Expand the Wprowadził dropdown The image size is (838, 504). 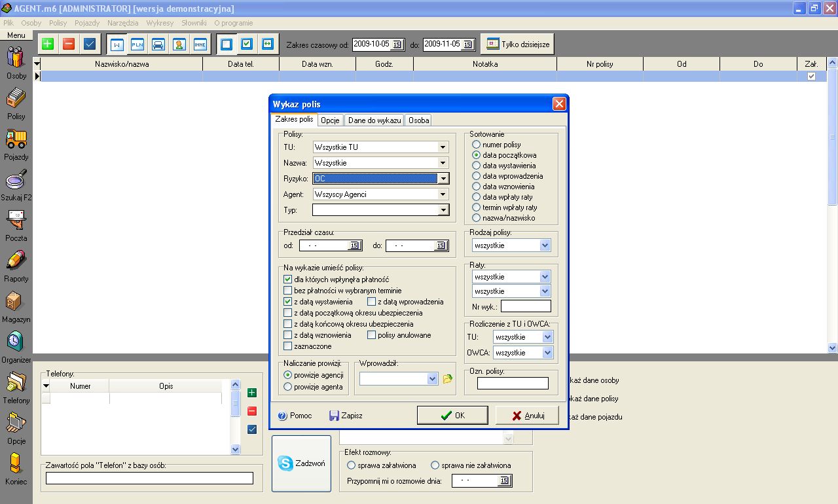(432, 378)
